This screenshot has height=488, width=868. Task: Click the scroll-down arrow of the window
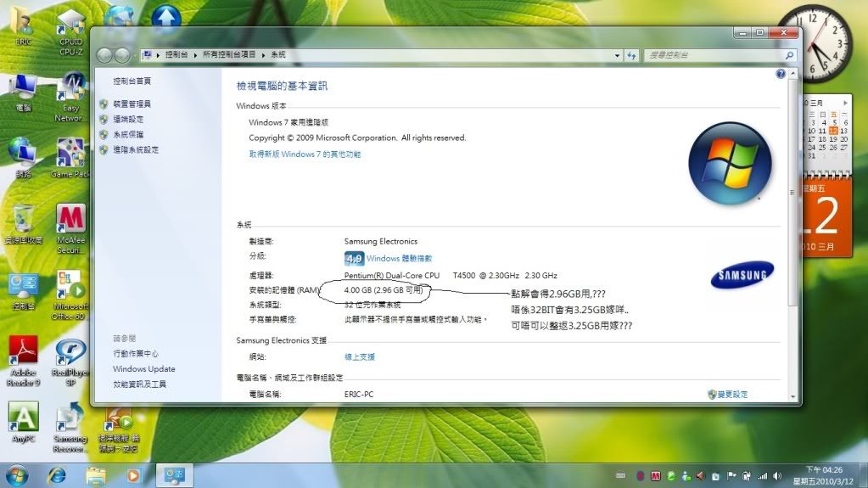click(792, 396)
